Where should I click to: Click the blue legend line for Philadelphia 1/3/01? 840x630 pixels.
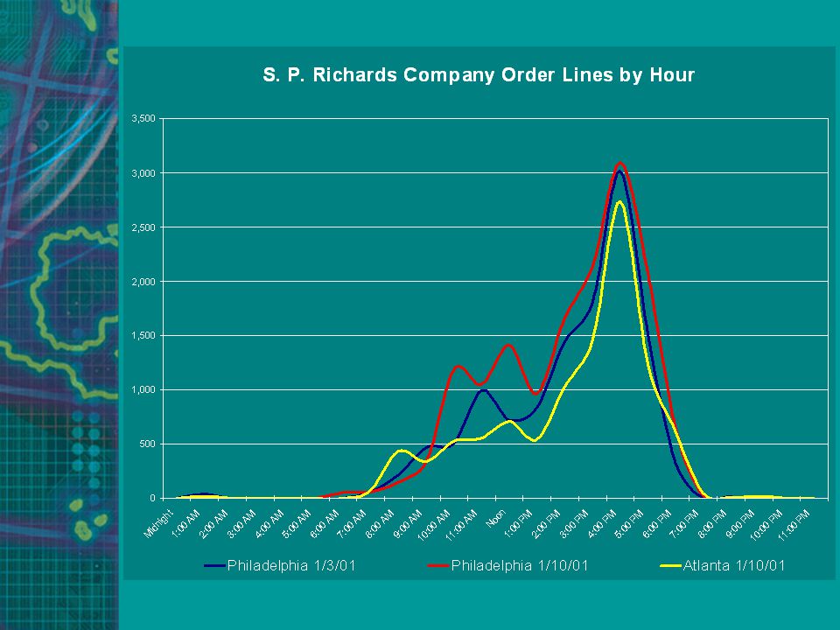coord(214,565)
